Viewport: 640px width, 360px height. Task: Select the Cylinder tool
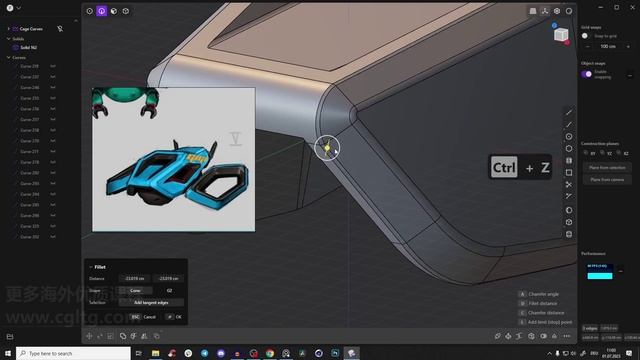pos(569,234)
